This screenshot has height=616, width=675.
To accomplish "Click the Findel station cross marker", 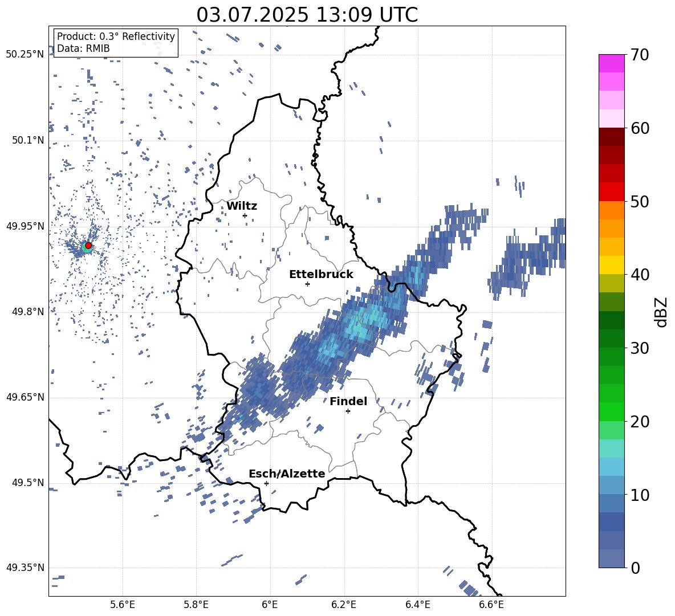I will coord(348,411).
